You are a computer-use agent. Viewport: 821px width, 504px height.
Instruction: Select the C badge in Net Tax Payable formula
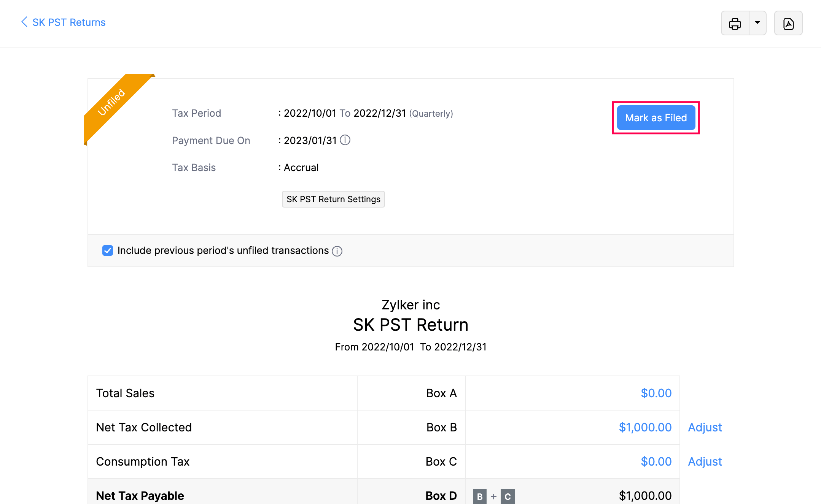(508, 496)
